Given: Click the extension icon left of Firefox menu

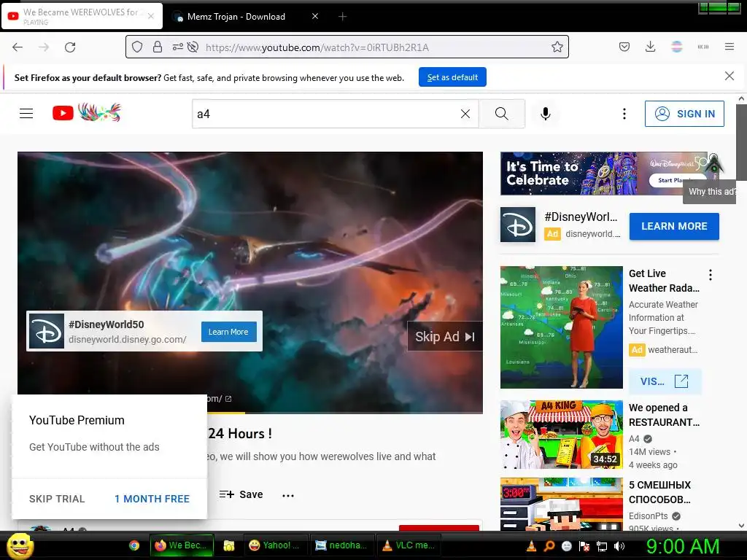Looking at the screenshot, I should (x=703, y=47).
